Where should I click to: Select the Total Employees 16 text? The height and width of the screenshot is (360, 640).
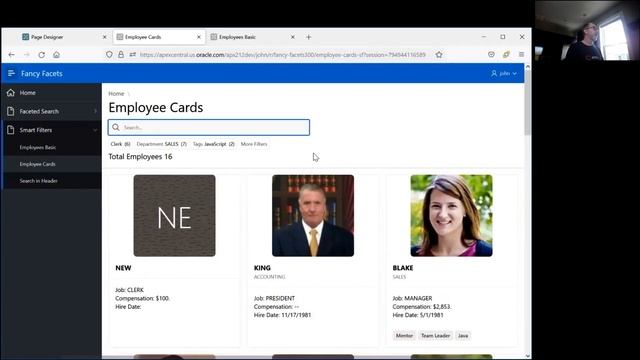(140, 157)
